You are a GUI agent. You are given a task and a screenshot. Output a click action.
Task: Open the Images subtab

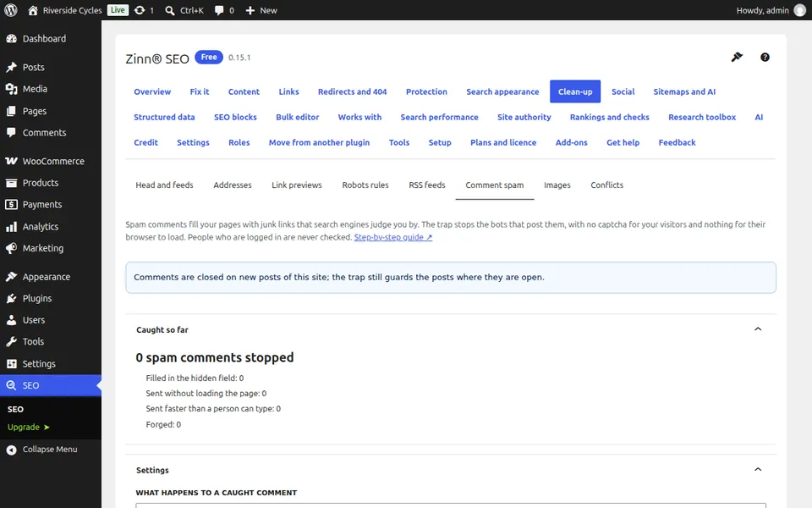pyautogui.click(x=557, y=185)
